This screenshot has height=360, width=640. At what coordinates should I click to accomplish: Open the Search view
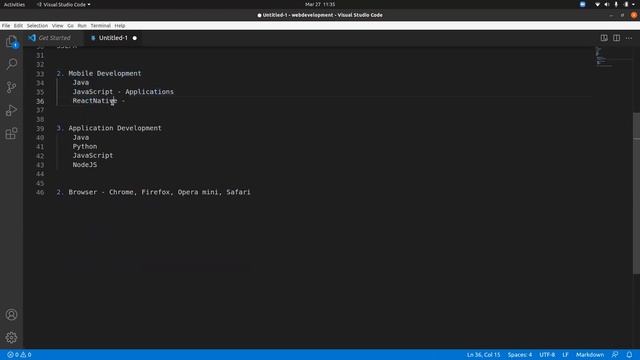[11, 64]
